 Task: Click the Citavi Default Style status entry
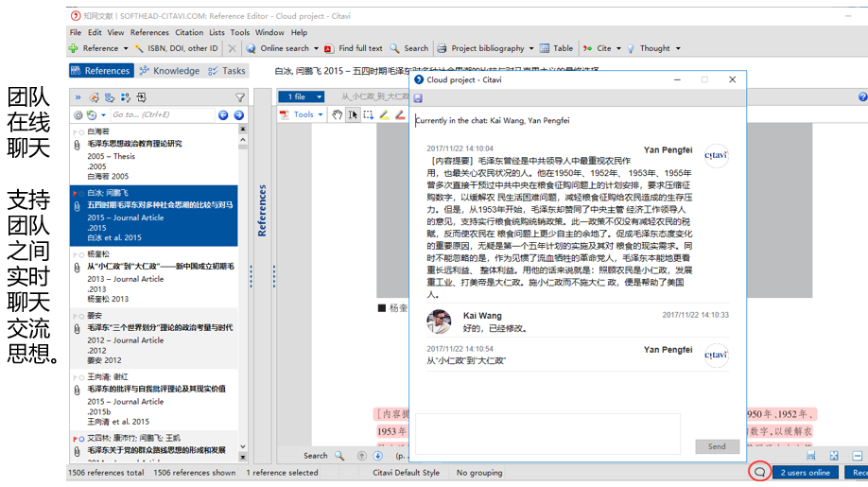click(406, 473)
